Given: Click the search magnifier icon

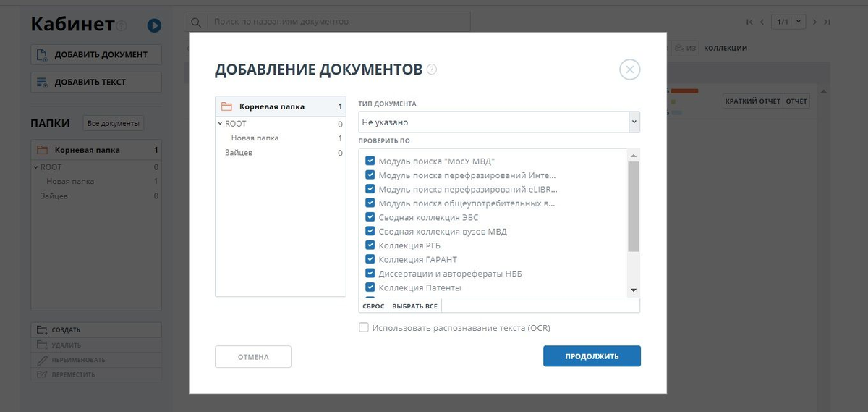Looking at the screenshot, I should point(196,22).
